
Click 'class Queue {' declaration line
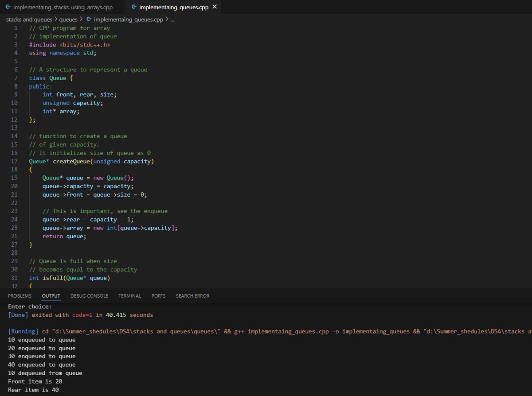click(51, 78)
